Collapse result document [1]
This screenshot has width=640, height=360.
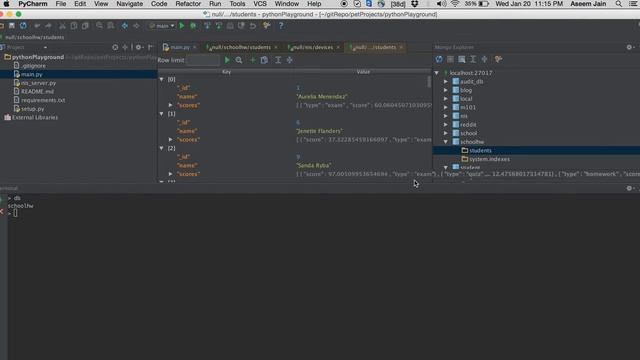162,113
